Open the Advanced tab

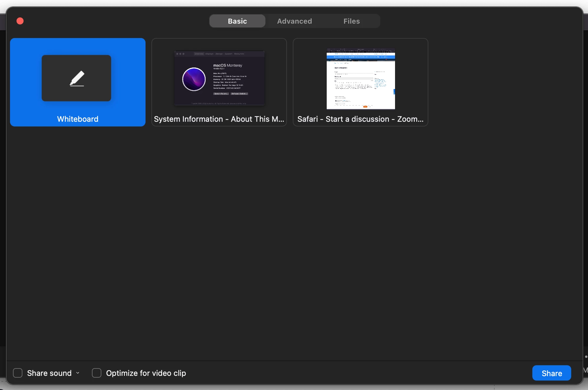pyautogui.click(x=294, y=21)
